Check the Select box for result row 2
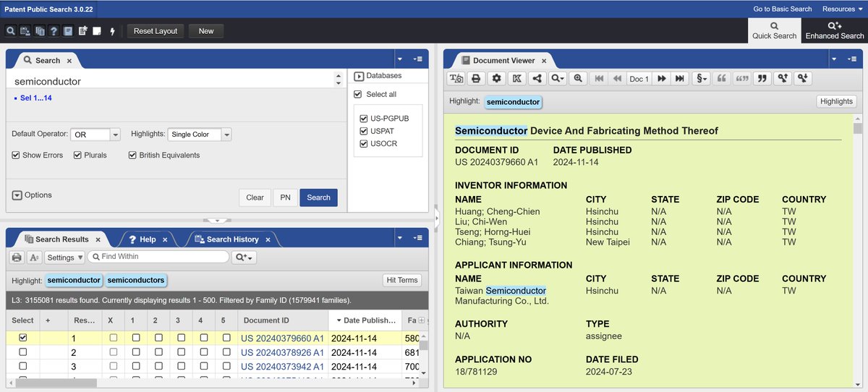The height and width of the screenshot is (392, 868). [22, 352]
